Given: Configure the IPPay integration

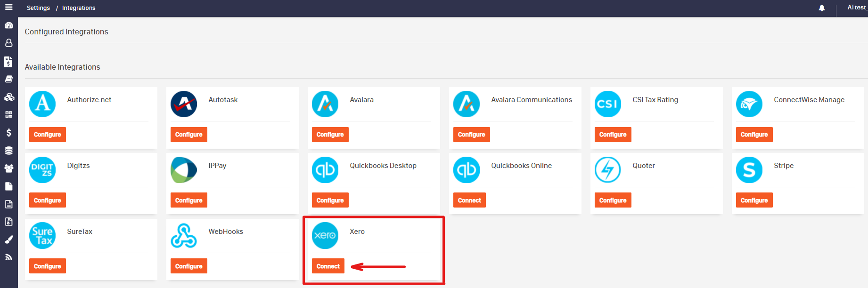Looking at the screenshot, I should 189,200.
